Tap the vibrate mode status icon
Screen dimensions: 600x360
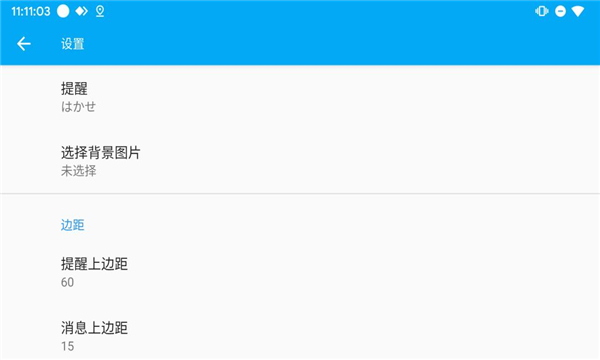pyautogui.click(x=541, y=11)
